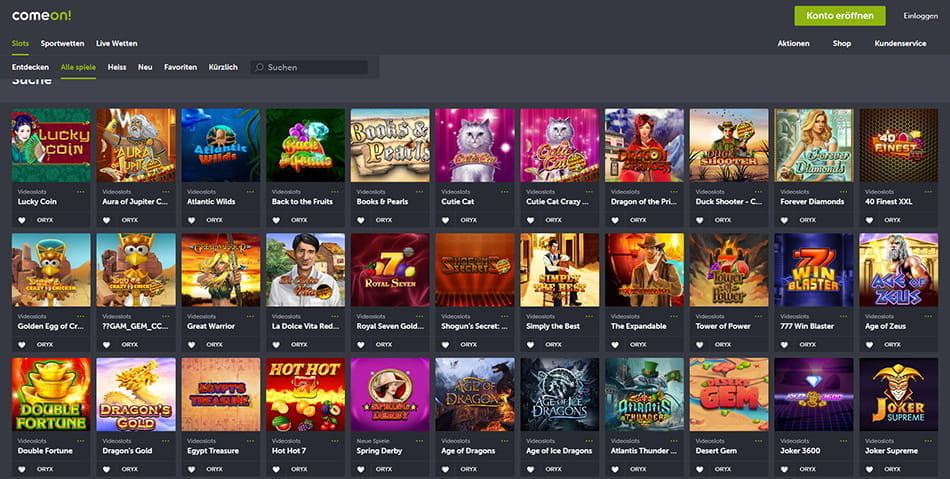Screen dimensions: 950x479
Task: Open the Live Wetten section
Action: point(116,44)
